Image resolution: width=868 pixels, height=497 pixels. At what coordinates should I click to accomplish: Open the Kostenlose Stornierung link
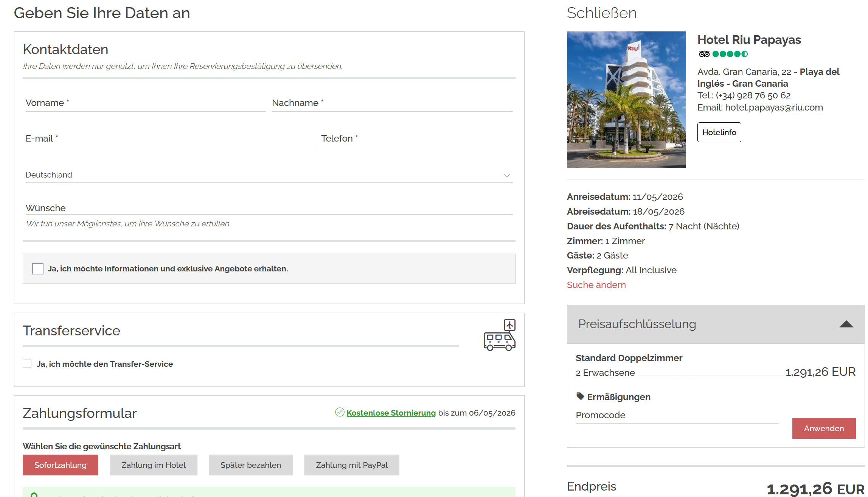click(x=391, y=413)
